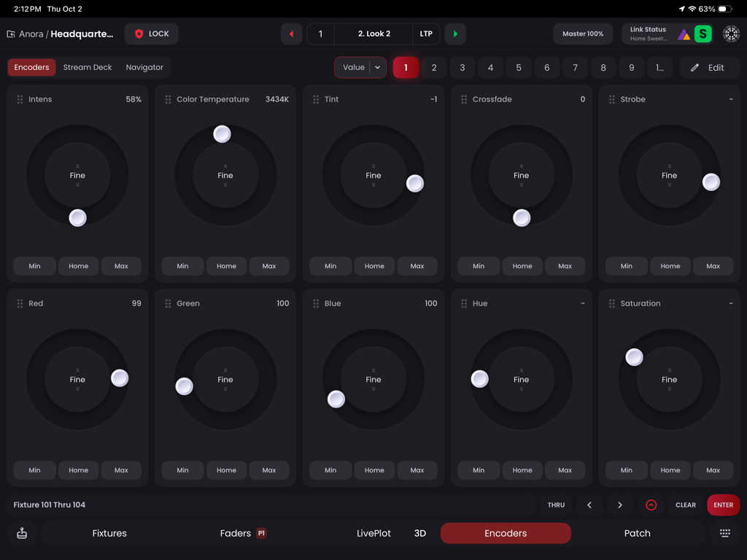Click the joystick icon in the bottom-left corner

pyautogui.click(x=22, y=533)
